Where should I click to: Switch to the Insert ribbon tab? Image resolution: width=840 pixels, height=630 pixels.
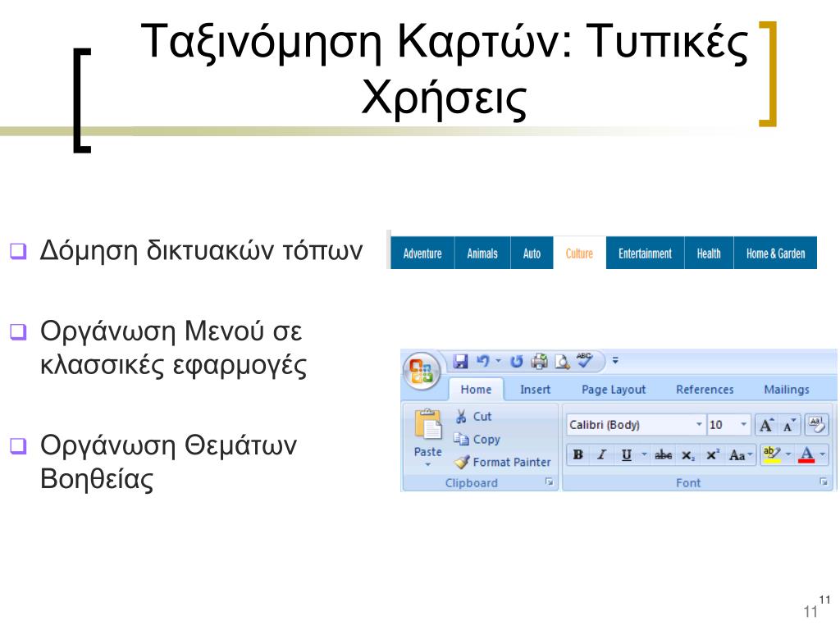pos(535,390)
